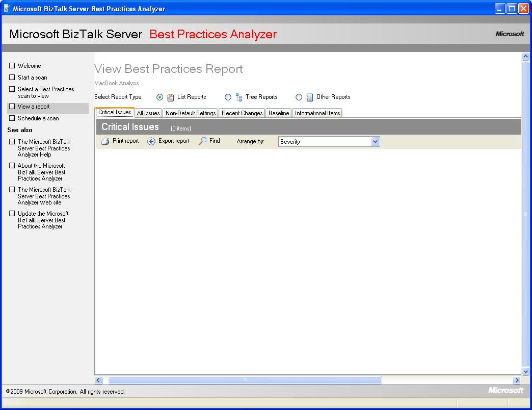Click the Export report arrow icon

point(151,141)
